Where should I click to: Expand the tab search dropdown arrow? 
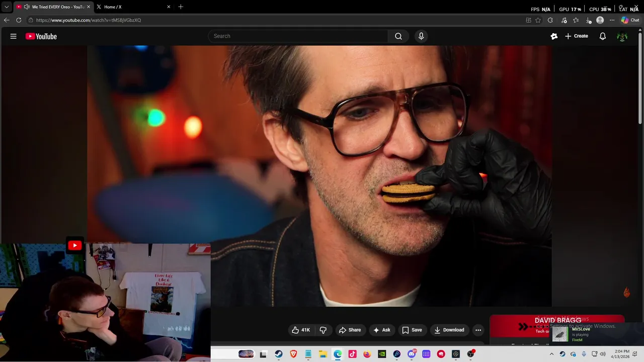point(6,7)
